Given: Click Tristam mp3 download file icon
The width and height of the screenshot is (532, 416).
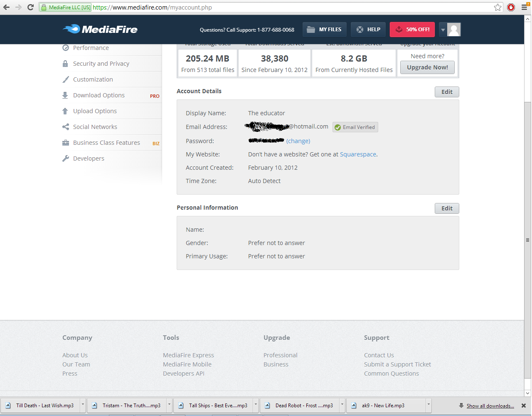Looking at the screenshot, I should click(x=94, y=406).
